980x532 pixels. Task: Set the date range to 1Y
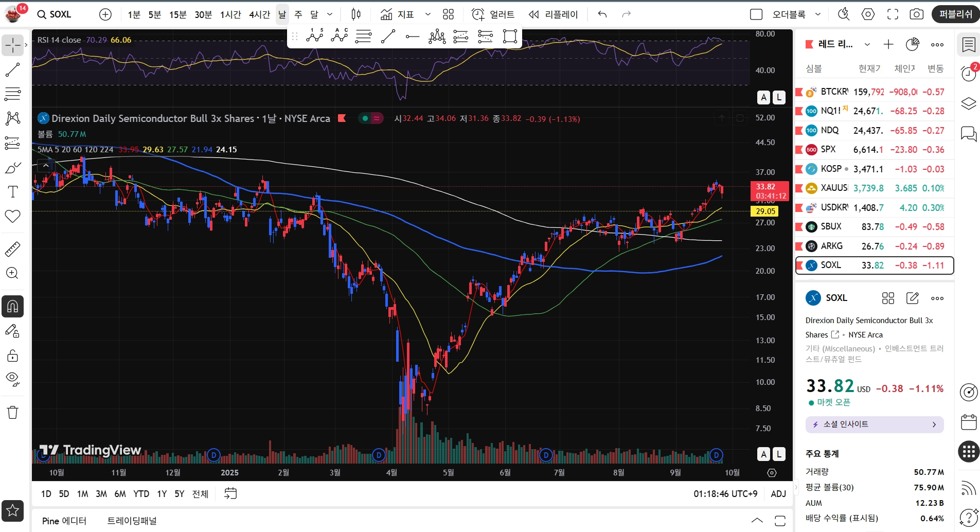162,494
